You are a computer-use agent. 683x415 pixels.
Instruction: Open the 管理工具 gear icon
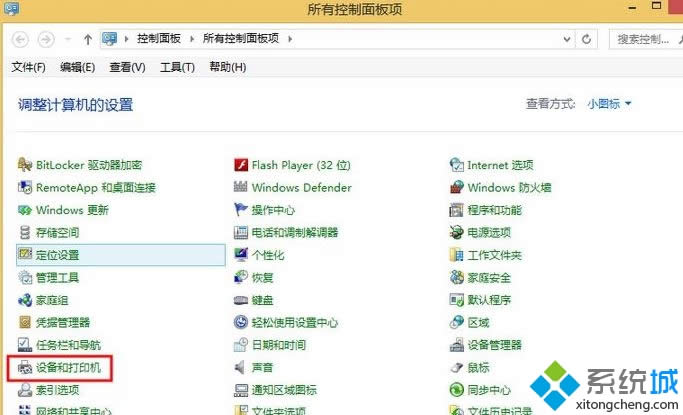pyautogui.click(x=25, y=277)
